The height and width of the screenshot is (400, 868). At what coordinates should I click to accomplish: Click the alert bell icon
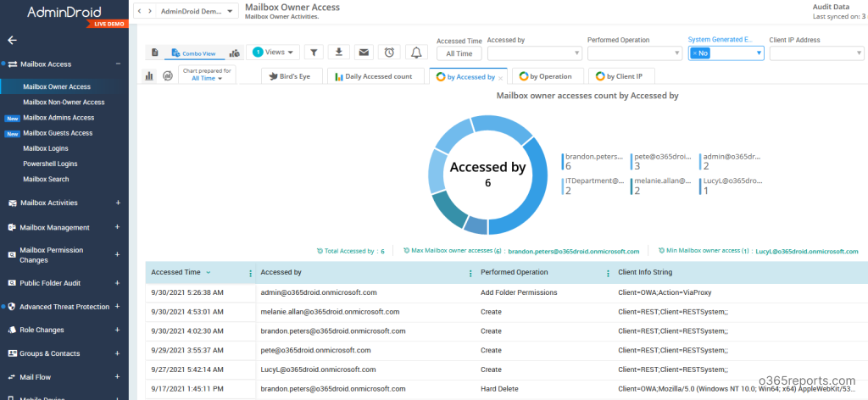[x=417, y=52]
